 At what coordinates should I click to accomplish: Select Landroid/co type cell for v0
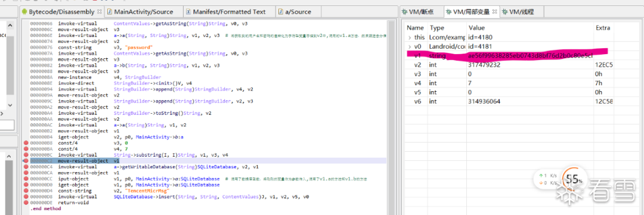pos(447,46)
